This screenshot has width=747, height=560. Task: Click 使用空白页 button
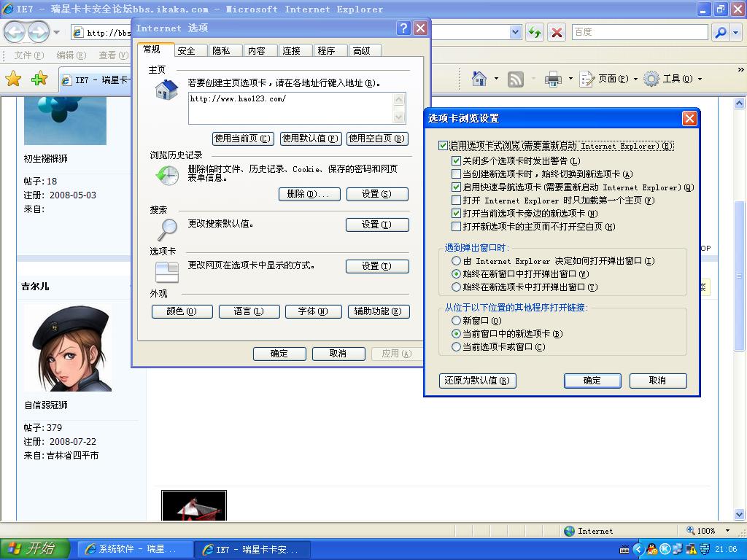[377, 139]
